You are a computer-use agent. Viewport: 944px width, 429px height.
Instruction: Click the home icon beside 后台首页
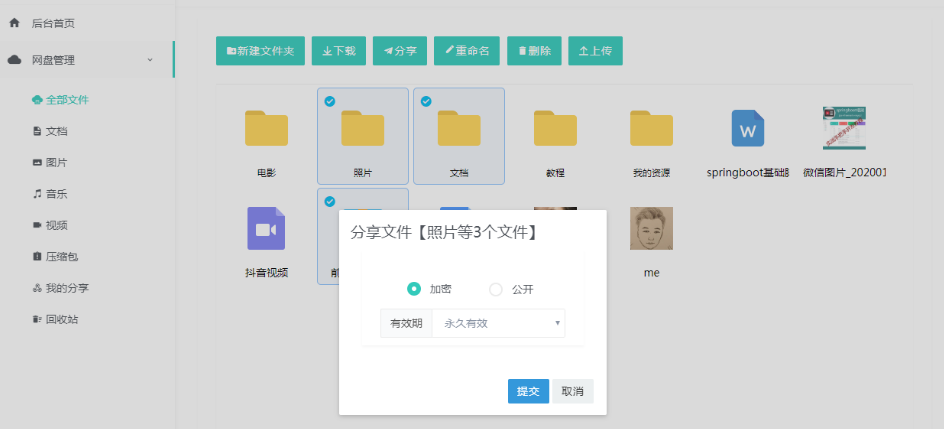tap(14, 22)
